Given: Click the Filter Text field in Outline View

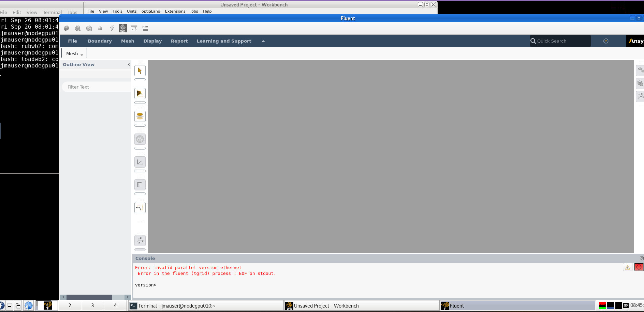Looking at the screenshot, I should click(97, 87).
